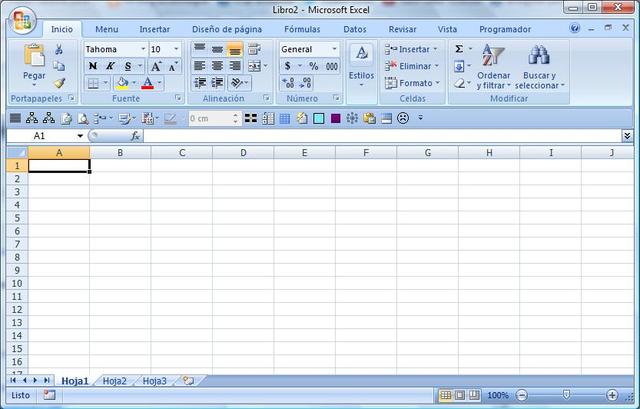Toggle underline S formatting
Viewport: 640px width, 409px height.
tap(128, 66)
